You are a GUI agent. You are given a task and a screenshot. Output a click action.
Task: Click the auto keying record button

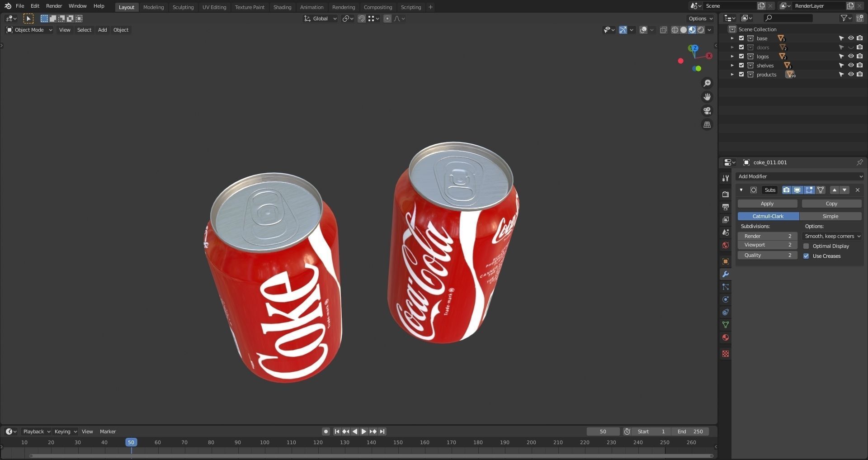point(325,432)
